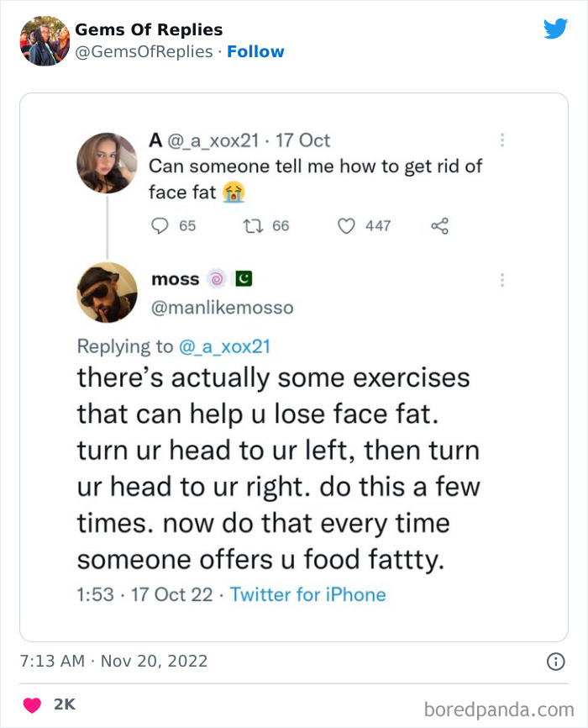
Task: Open the Twitter bird icon
Action: [x=555, y=28]
